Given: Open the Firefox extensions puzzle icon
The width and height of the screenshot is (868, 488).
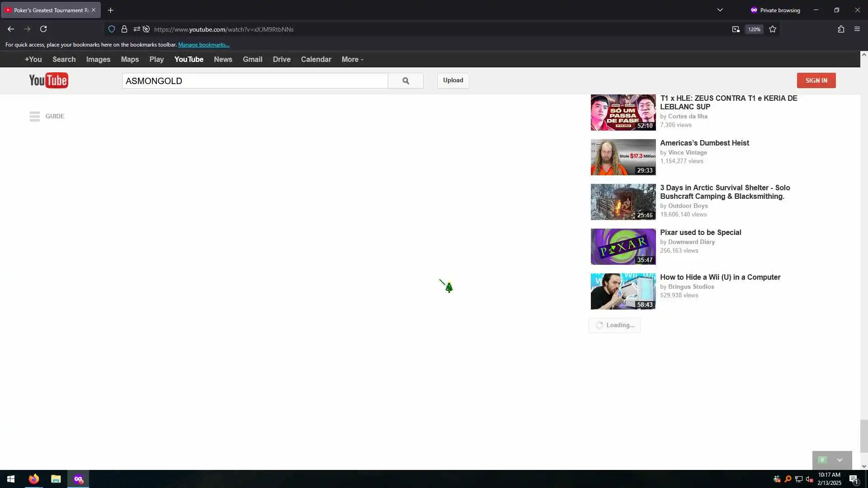Looking at the screenshot, I should tap(841, 29).
